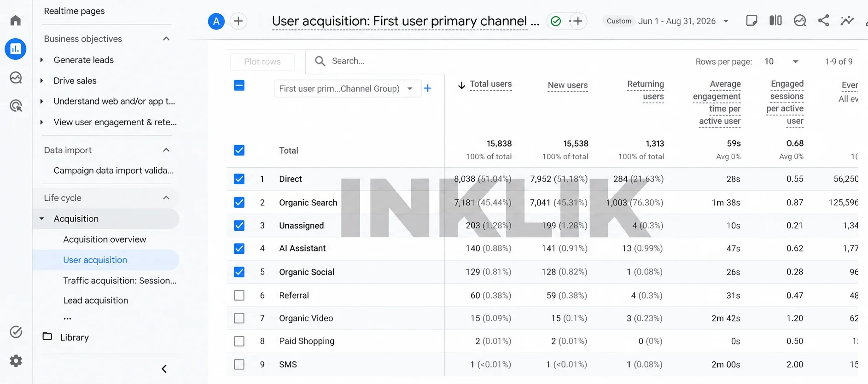
Task: Uncheck the Total row checkbox
Action: click(239, 150)
